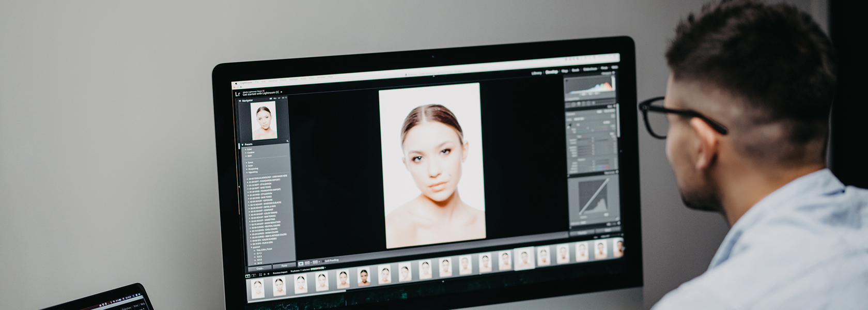
Task: Click the Previous Import source label
Action: 280,273
